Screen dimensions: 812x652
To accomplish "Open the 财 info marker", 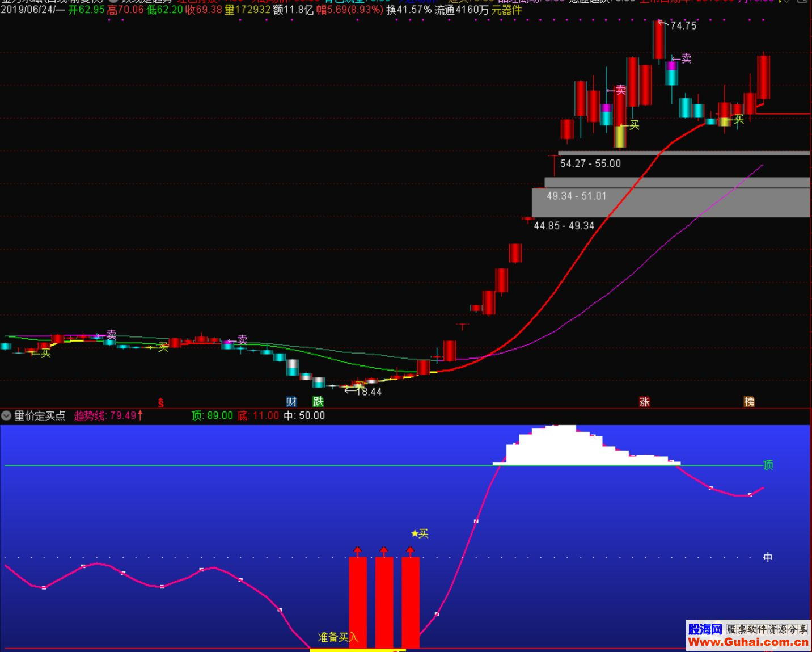I will [291, 402].
